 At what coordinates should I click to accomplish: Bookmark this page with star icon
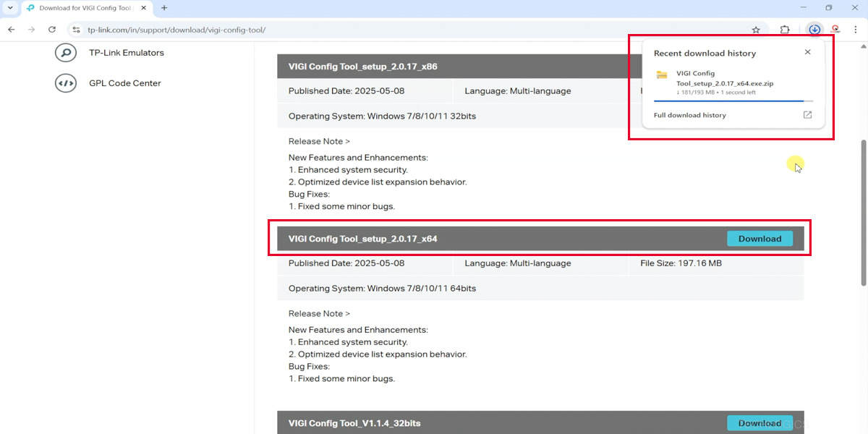(x=756, y=30)
